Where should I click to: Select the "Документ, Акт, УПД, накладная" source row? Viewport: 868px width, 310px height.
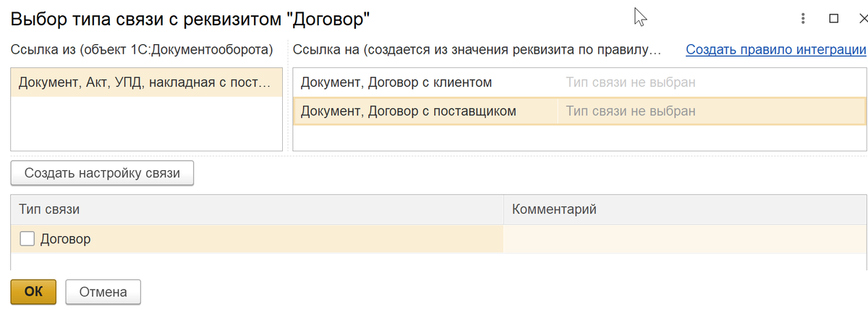[x=145, y=82]
